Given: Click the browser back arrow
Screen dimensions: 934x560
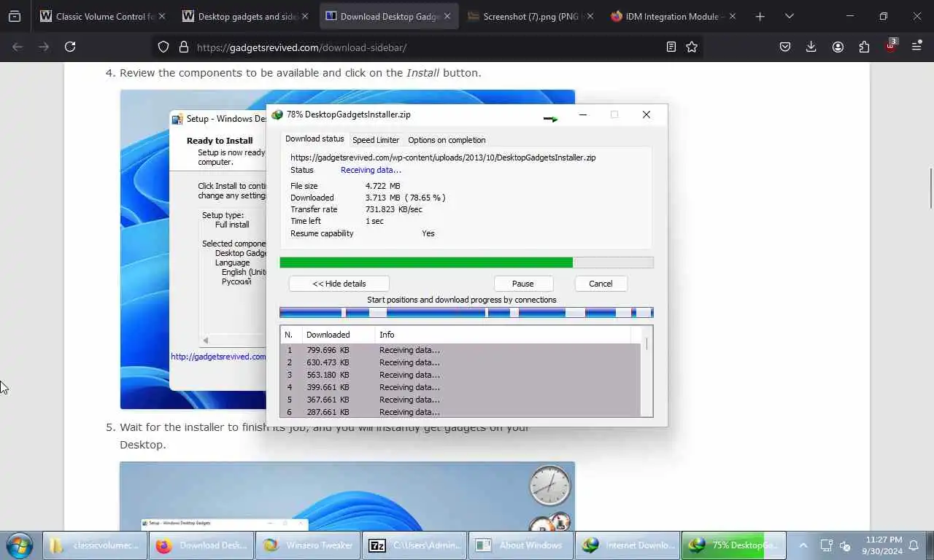Looking at the screenshot, I should [18, 47].
